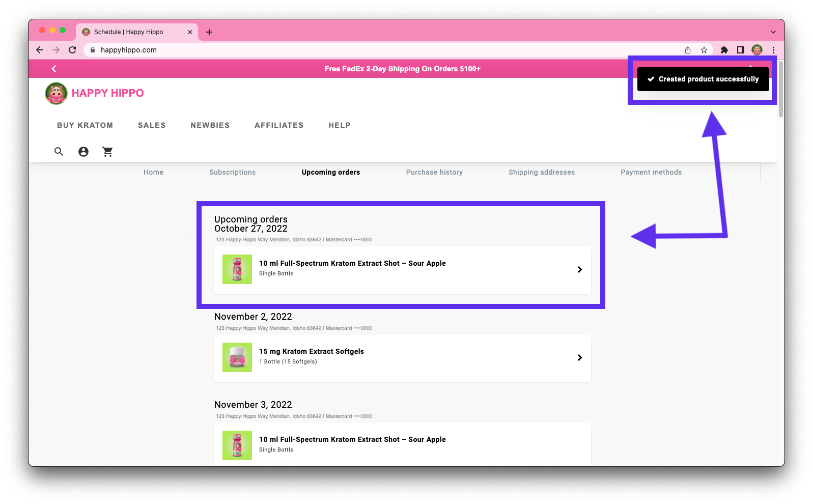
Task: Click the October 27, 2022 date heading
Action: click(251, 229)
